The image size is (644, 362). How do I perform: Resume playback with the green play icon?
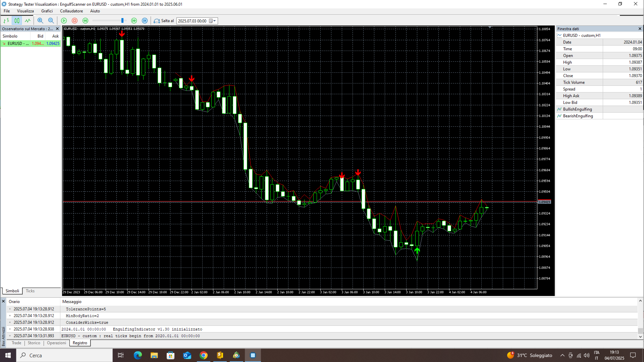click(64, 20)
